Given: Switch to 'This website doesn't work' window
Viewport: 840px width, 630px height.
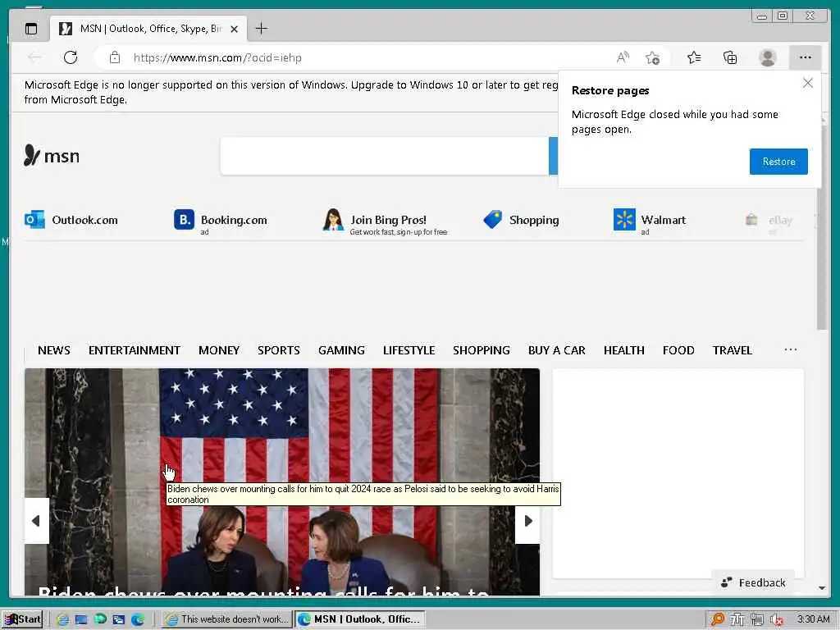Looking at the screenshot, I should [x=226, y=619].
